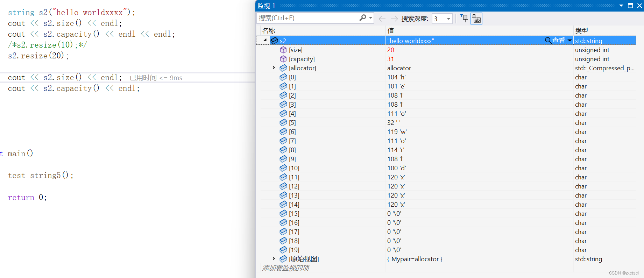Click the pin watch values icon
Screen dimensions: 644x278
click(x=464, y=18)
